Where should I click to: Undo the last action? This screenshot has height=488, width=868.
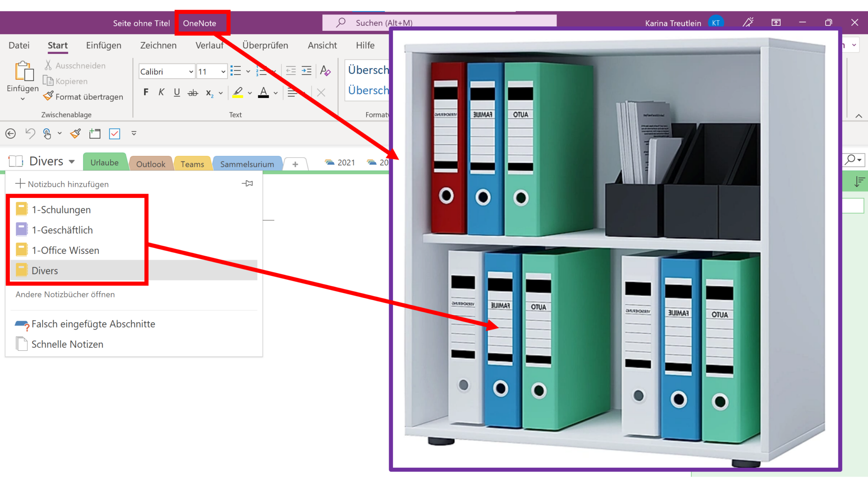point(29,133)
